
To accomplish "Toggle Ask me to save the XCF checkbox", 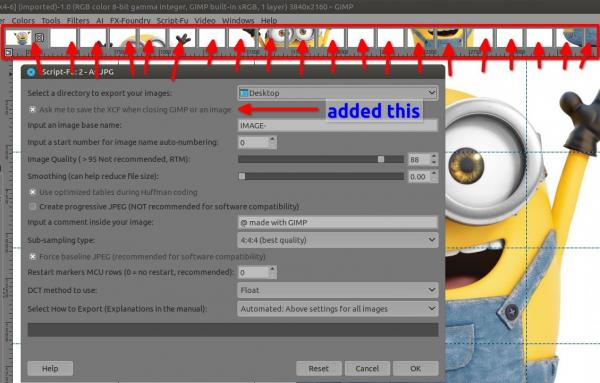I will point(33,110).
